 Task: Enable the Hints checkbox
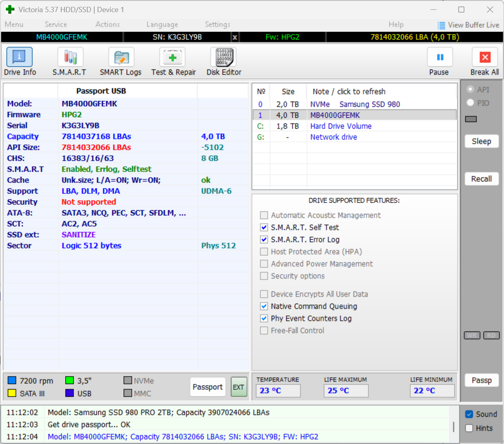pos(470,428)
